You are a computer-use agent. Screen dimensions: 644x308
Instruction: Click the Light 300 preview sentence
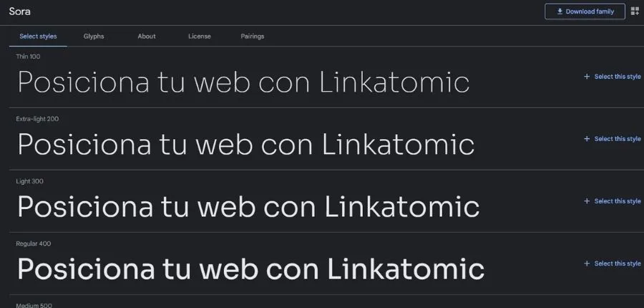248,207
